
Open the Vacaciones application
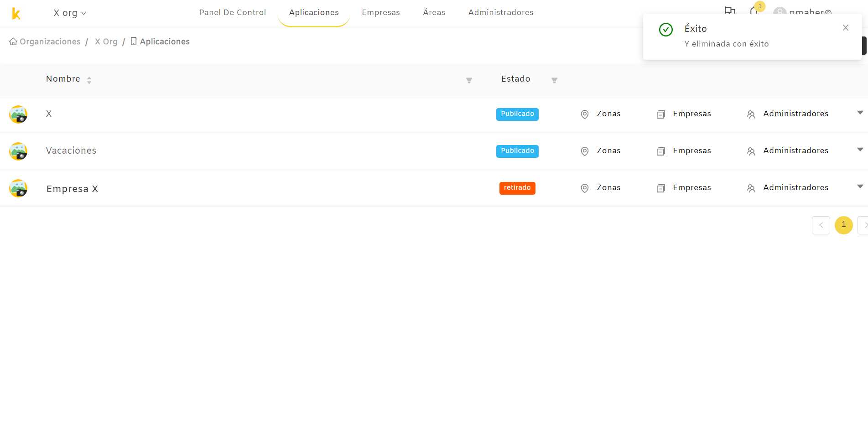(71, 150)
